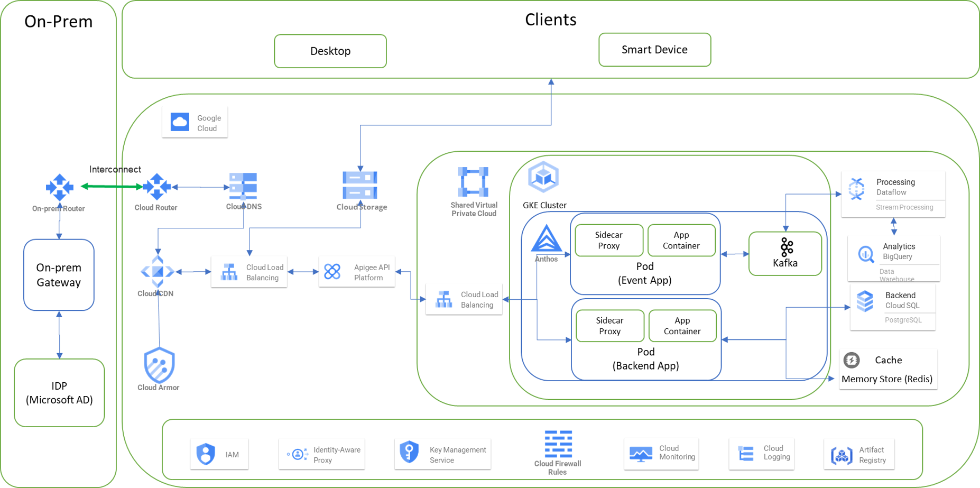Select Sidecar Proxy in the Event App pod
The image size is (980, 488).
pyautogui.click(x=609, y=240)
